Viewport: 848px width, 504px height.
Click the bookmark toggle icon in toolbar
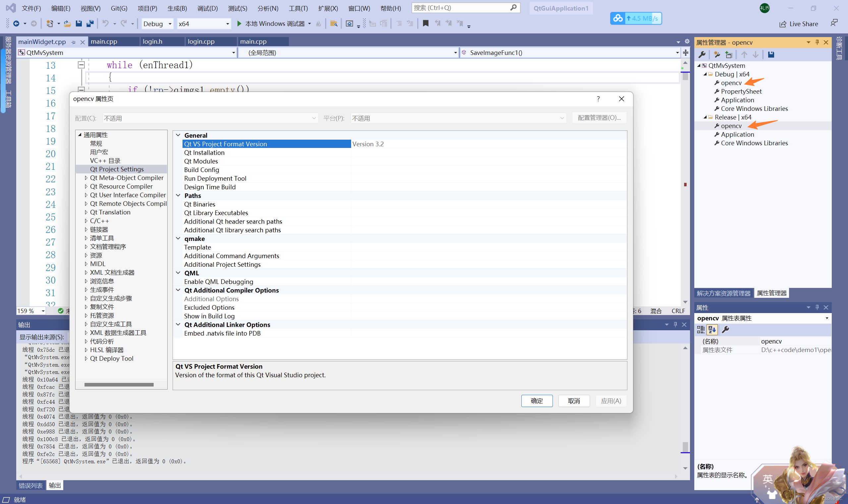click(x=426, y=23)
